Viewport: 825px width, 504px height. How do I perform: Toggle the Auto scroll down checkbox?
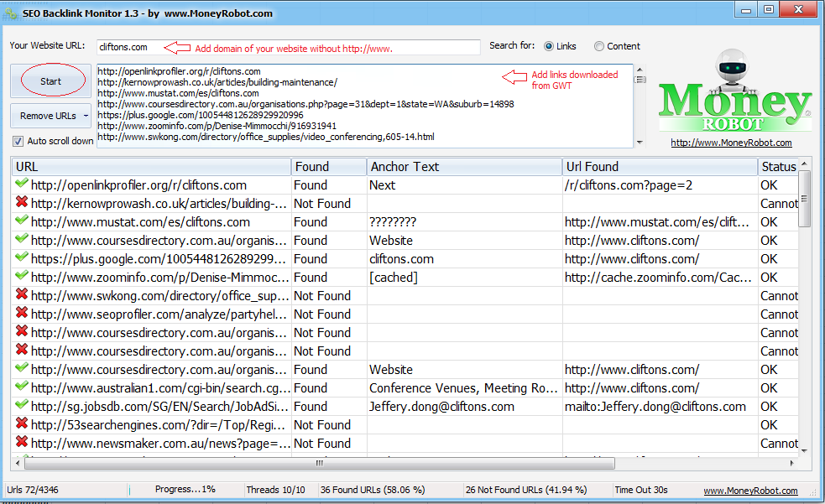point(18,141)
